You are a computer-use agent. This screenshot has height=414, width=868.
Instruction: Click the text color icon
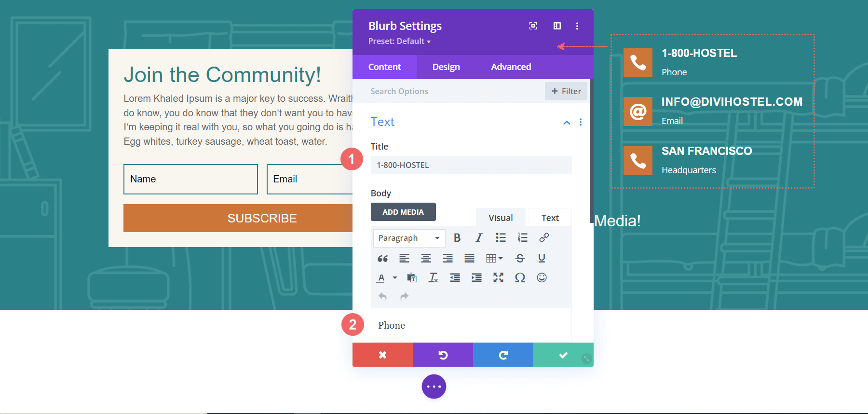[381, 278]
